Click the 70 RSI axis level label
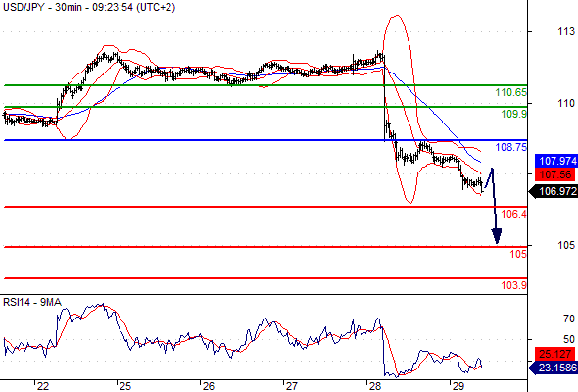Screen dimensions: 578x392 click(569, 318)
